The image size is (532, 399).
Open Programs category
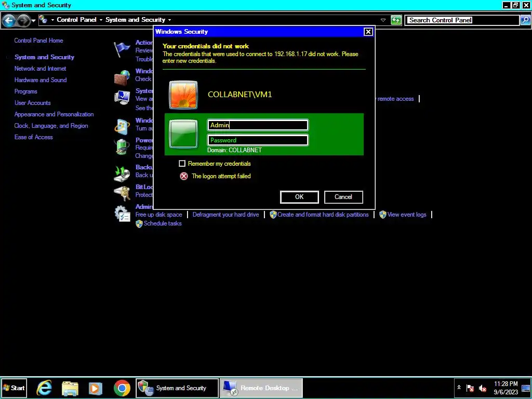[26, 91]
